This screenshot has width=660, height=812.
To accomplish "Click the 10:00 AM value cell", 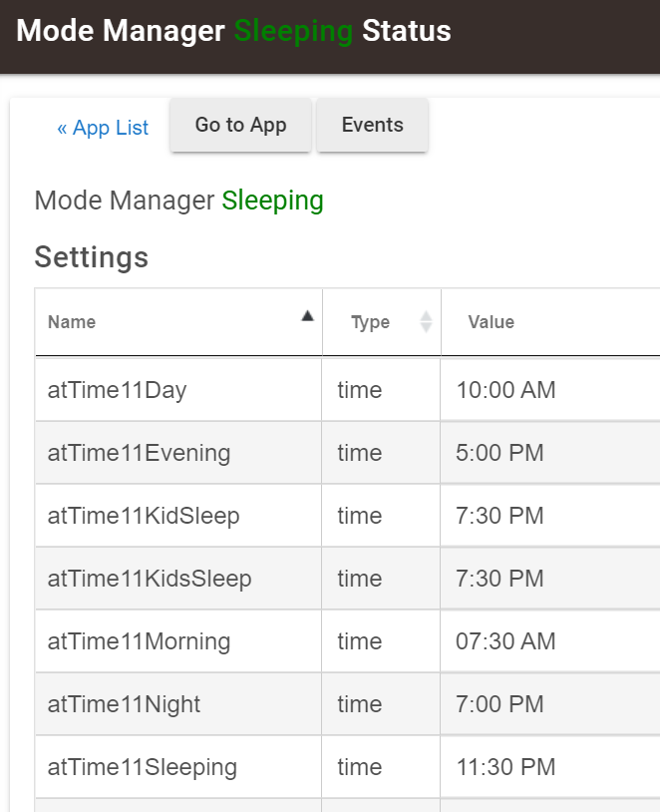I will 550,390.
